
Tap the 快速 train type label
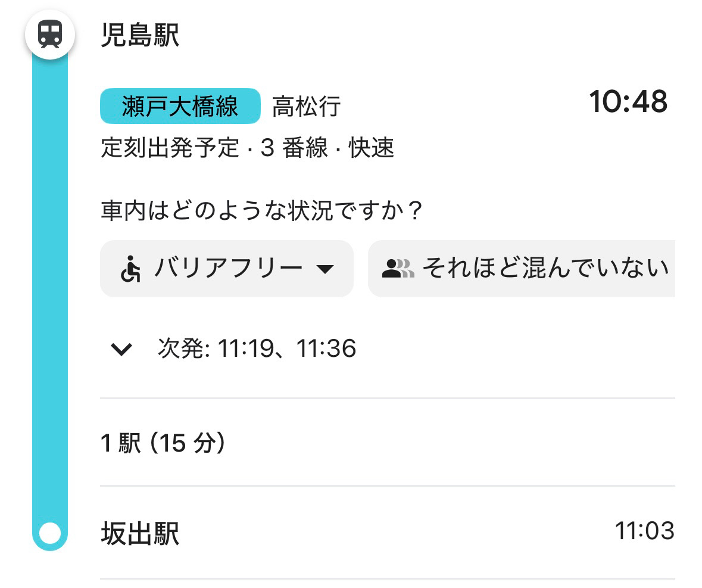(372, 148)
